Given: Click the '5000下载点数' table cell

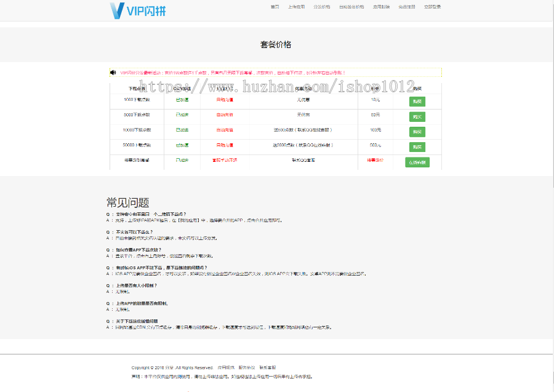Looking at the screenshot, I should point(137,115).
